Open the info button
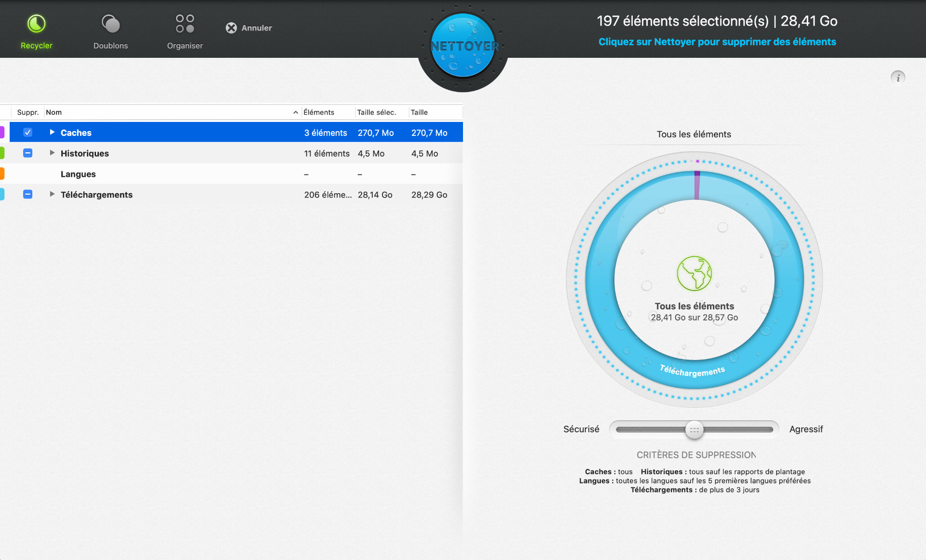This screenshot has height=560, width=926. click(898, 77)
